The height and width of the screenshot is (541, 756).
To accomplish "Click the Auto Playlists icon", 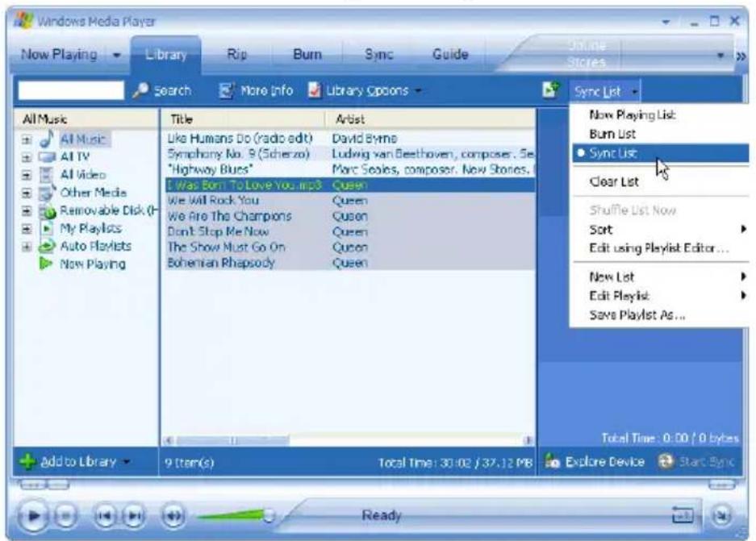I will (47, 246).
